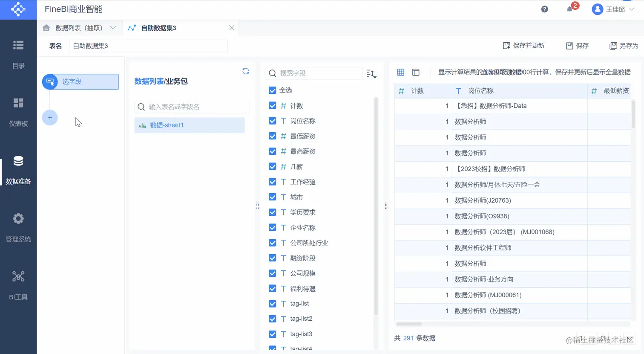Toggle the 全选 select-all checkbox
This screenshot has width=644, height=354.
pyautogui.click(x=273, y=90)
